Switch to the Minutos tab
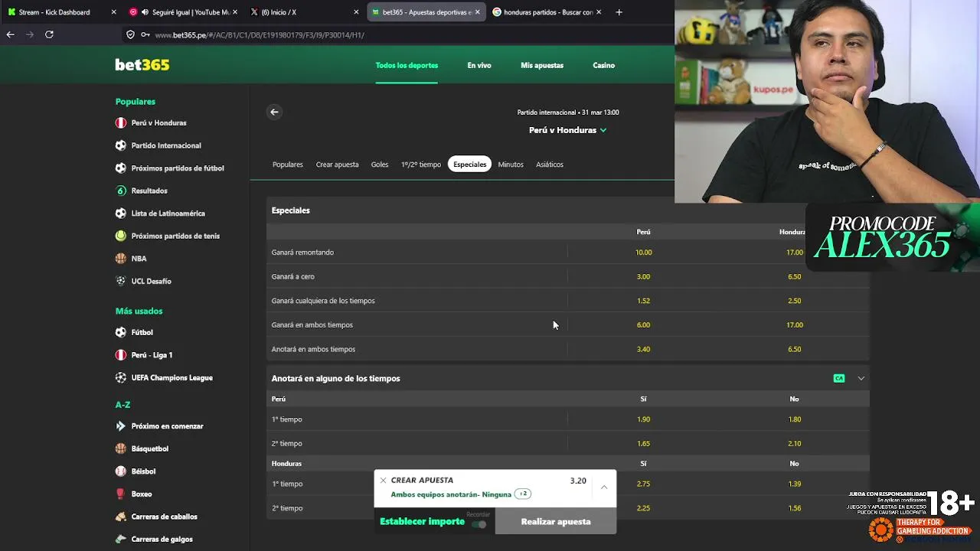This screenshot has height=551, width=980. 511,165
